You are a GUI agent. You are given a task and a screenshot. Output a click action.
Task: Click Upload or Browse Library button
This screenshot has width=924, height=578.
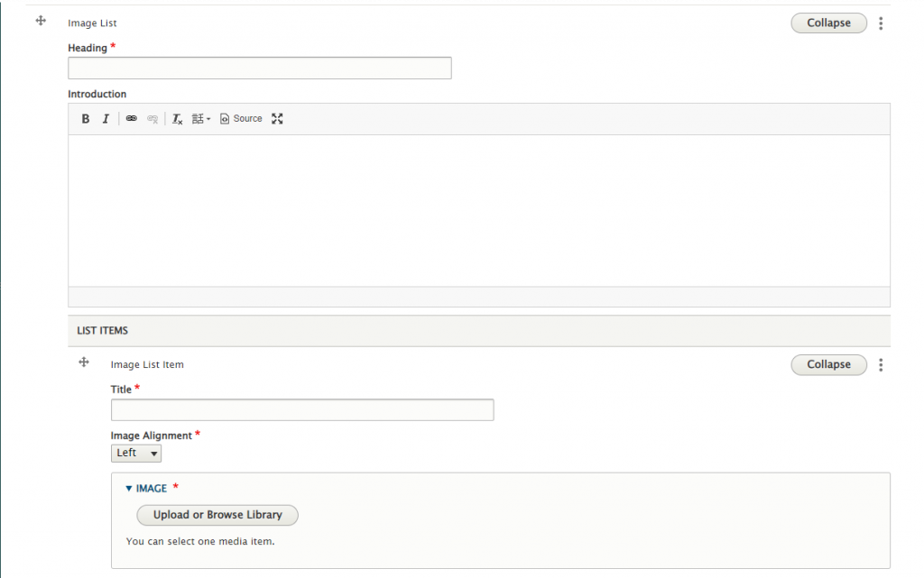pyautogui.click(x=217, y=515)
